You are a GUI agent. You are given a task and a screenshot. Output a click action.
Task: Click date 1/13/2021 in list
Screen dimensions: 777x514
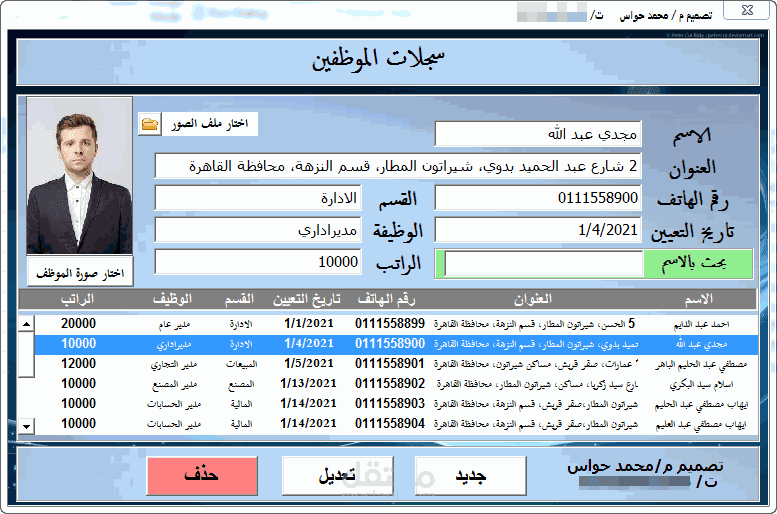click(308, 384)
